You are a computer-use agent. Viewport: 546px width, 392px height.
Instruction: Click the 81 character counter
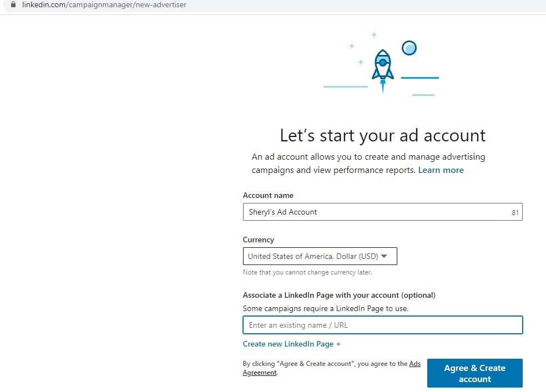515,212
